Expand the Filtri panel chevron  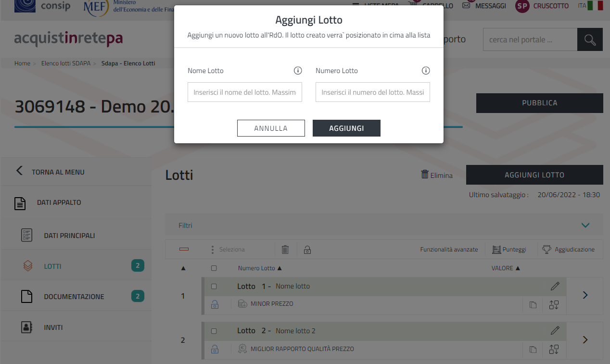(x=585, y=225)
